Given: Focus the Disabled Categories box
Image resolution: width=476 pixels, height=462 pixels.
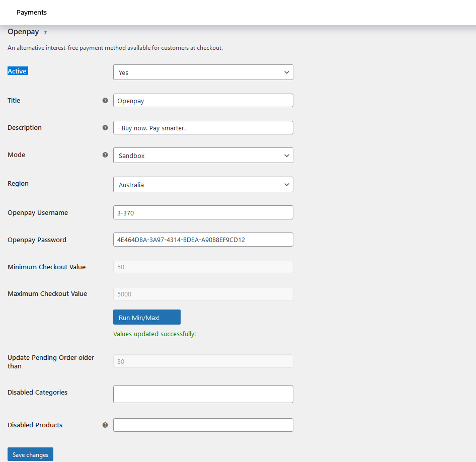Looking at the screenshot, I should pyautogui.click(x=203, y=395).
